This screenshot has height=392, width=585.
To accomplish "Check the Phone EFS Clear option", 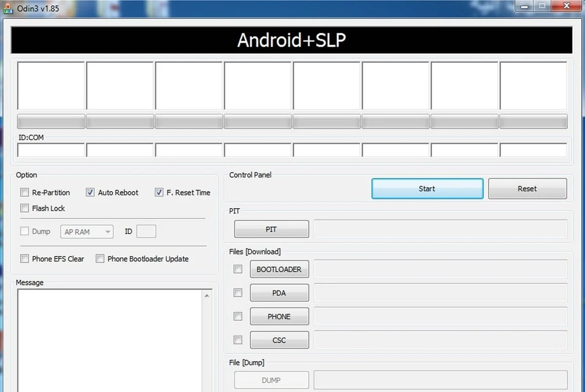I will (x=24, y=259).
